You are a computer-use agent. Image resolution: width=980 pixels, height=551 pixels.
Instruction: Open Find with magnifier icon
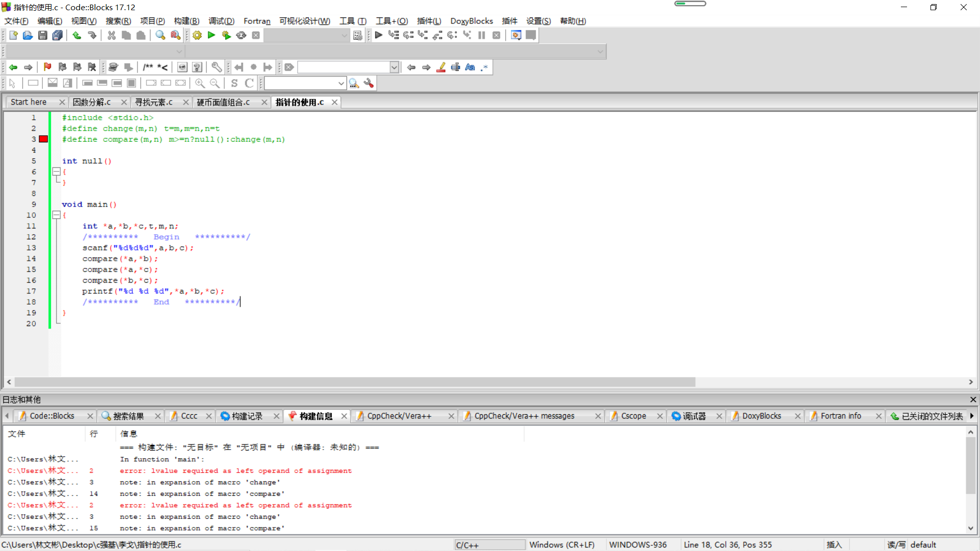160,35
